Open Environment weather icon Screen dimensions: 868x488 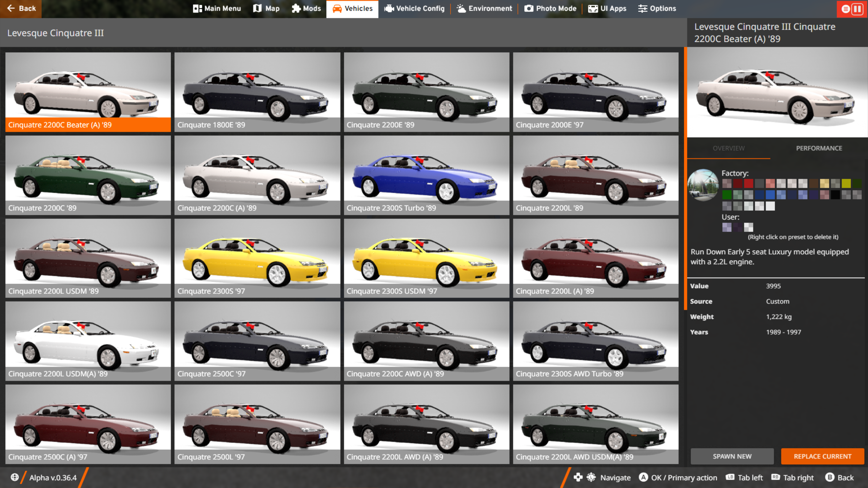click(x=461, y=8)
